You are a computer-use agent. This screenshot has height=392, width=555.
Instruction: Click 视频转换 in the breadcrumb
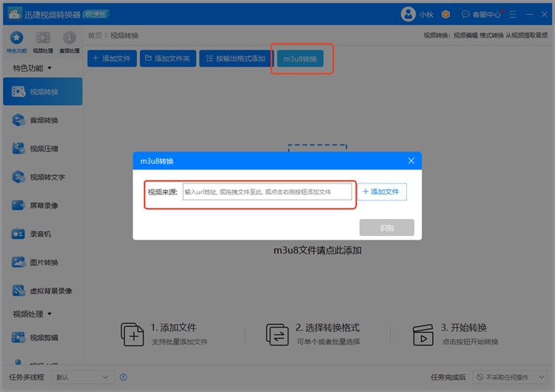tap(124, 36)
